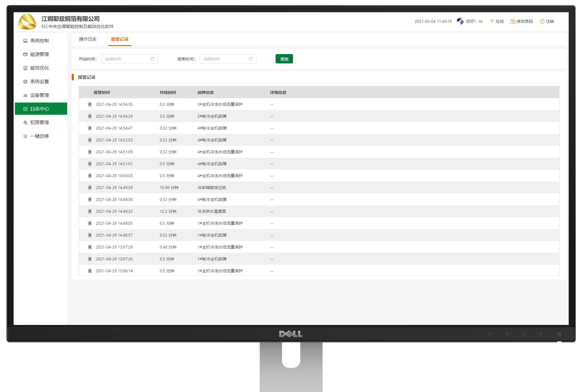Click the 搜索 button
582x392 pixels.
284,59
